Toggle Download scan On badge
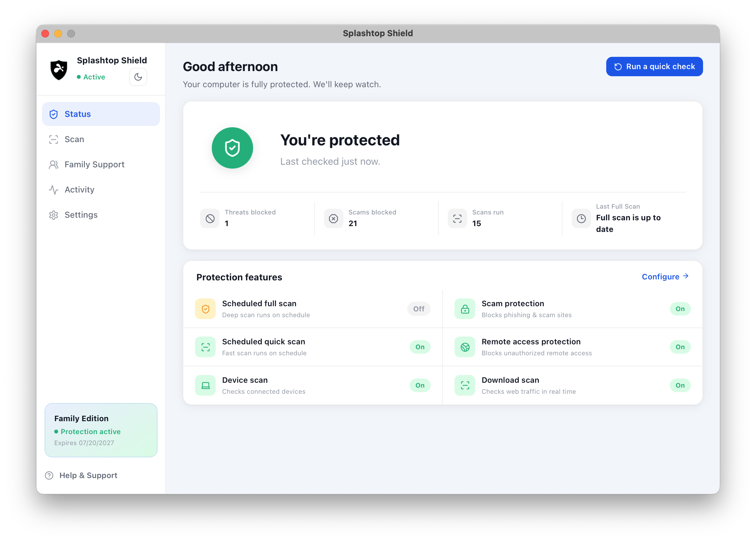The height and width of the screenshot is (542, 756). (680, 385)
